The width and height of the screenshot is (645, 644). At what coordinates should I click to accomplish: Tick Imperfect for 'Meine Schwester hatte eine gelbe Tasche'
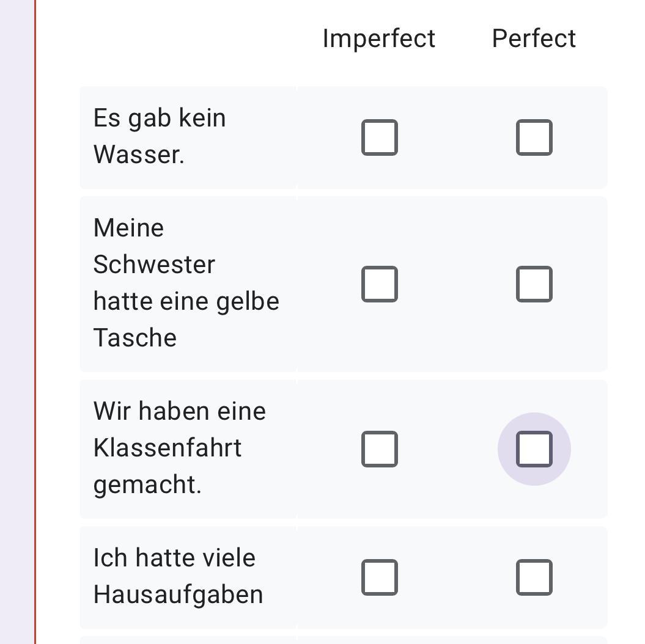point(380,284)
